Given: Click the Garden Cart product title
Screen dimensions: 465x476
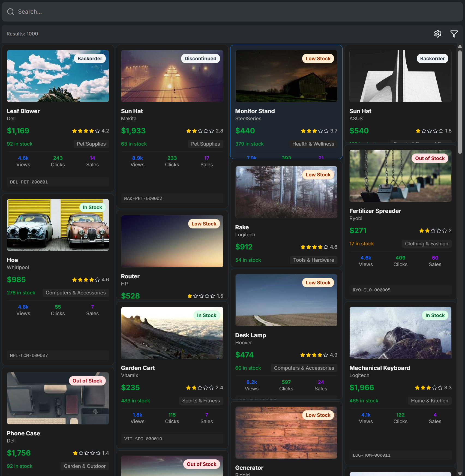Looking at the screenshot, I should [138, 368].
